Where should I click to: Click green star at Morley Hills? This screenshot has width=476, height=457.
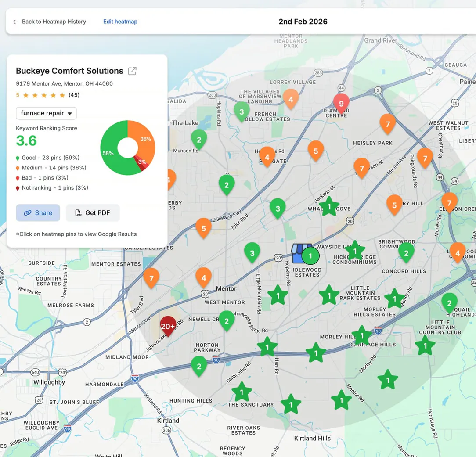pos(362,336)
